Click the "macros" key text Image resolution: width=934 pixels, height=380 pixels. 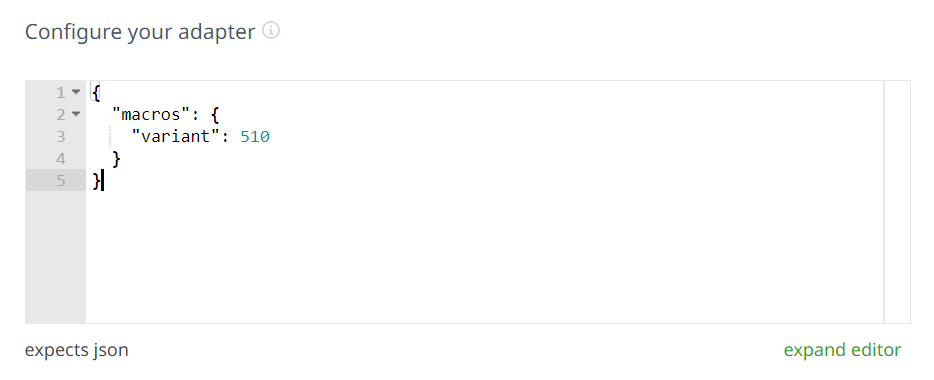151,114
